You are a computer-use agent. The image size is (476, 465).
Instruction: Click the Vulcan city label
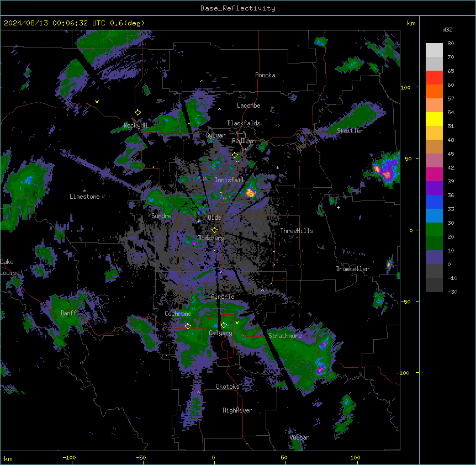299,437
